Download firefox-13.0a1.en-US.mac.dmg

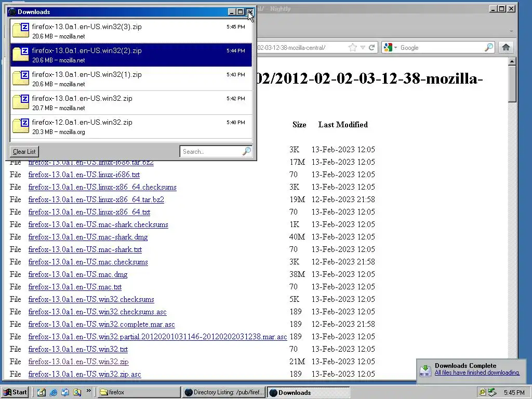pos(78,274)
